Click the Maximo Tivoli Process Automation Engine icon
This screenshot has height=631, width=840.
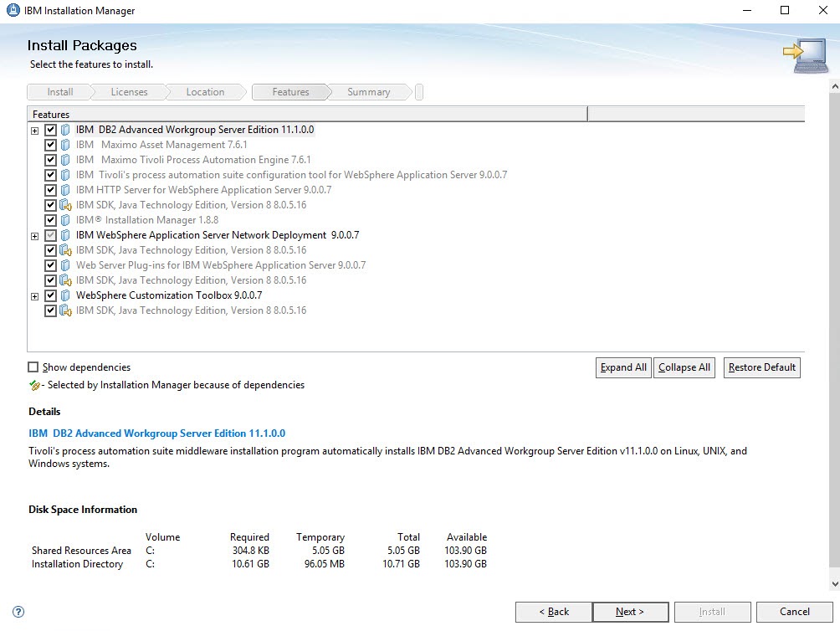65,160
